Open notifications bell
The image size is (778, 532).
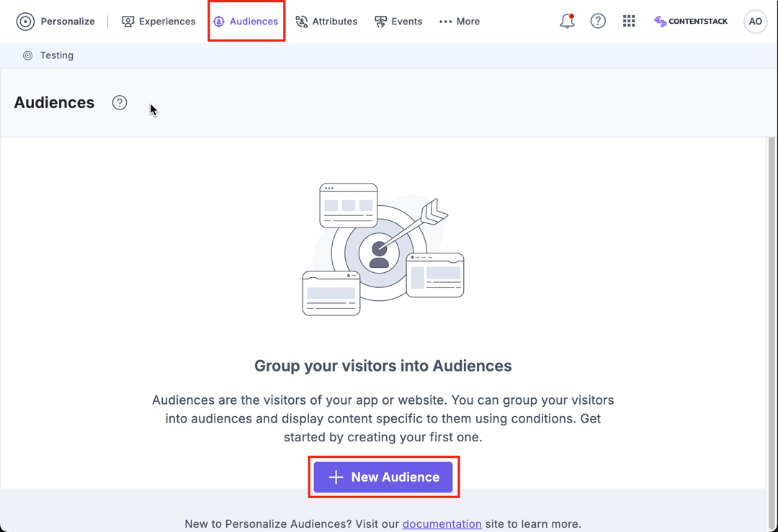coord(567,21)
